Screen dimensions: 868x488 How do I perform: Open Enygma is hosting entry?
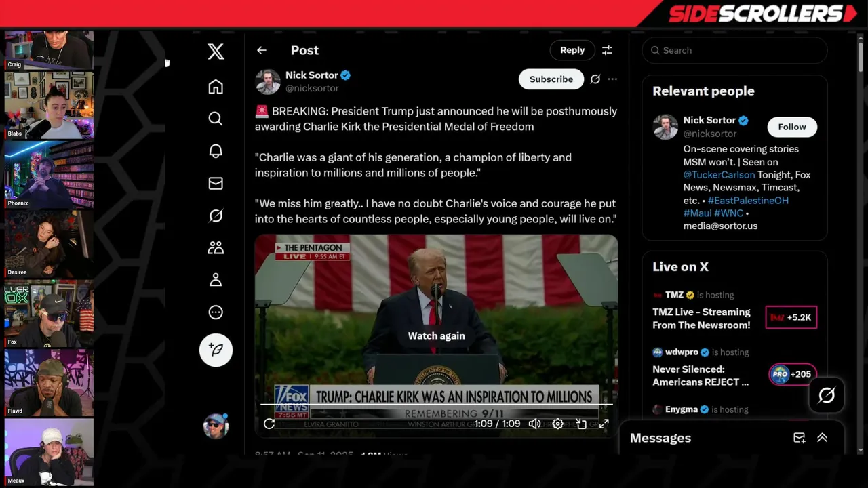[x=701, y=409]
